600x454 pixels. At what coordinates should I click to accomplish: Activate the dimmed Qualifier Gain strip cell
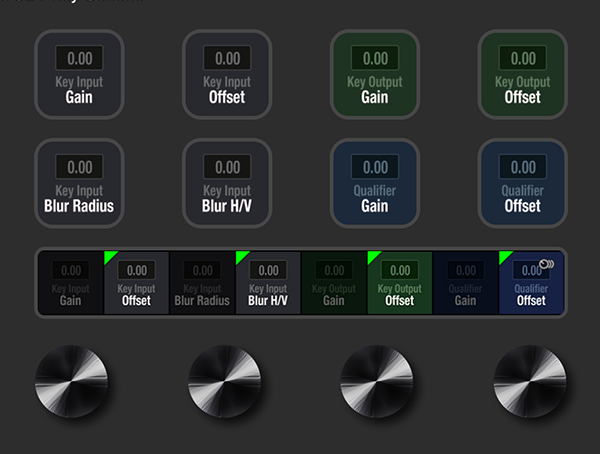pos(466,283)
